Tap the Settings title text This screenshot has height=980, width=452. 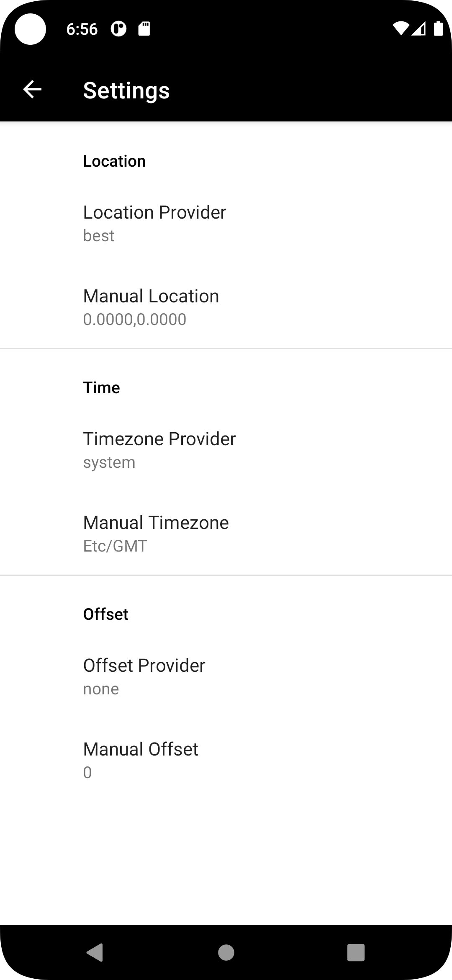point(126,90)
